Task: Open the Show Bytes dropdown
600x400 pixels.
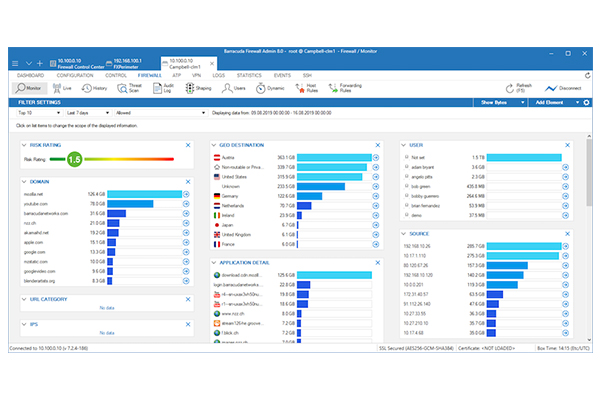Action: click(500, 102)
